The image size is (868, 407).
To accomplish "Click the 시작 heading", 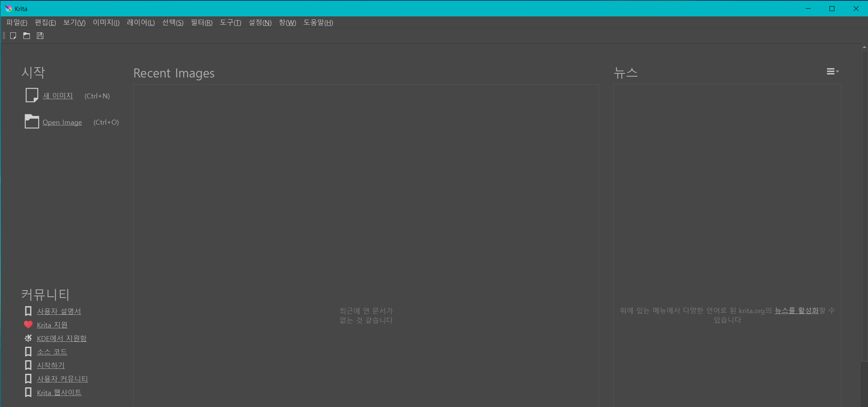I will click(x=33, y=73).
